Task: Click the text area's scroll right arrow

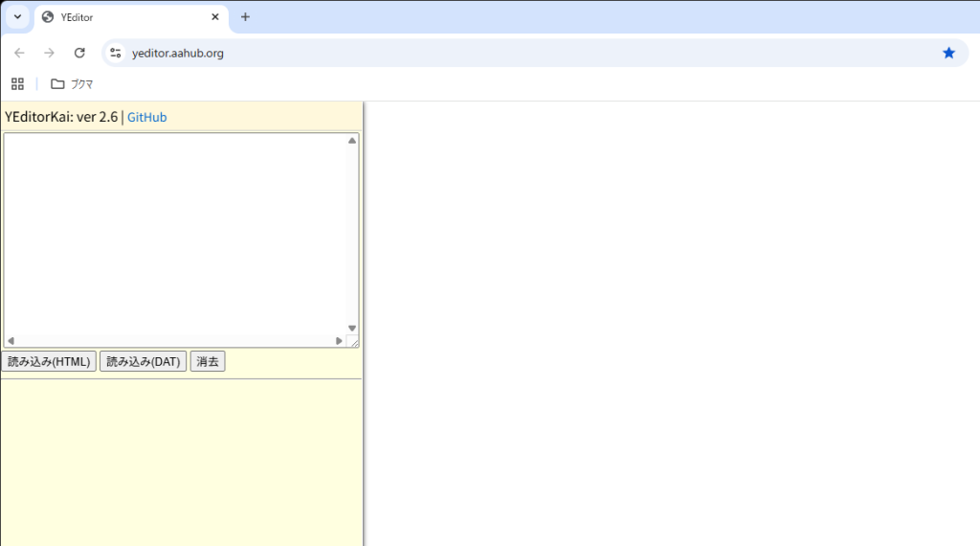Action: [x=339, y=341]
